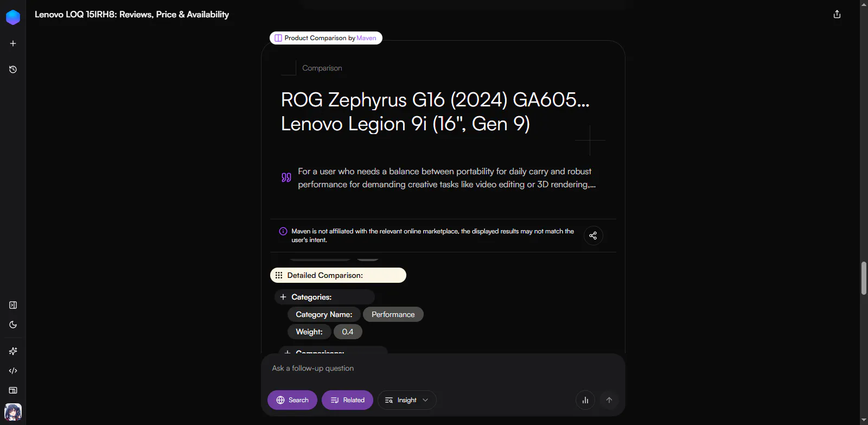
Task: Click the plus cross icon beside title
Action: coord(590,140)
